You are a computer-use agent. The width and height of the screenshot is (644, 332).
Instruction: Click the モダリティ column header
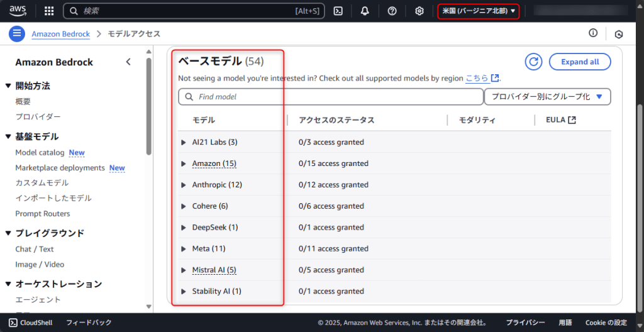coord(477,120)
